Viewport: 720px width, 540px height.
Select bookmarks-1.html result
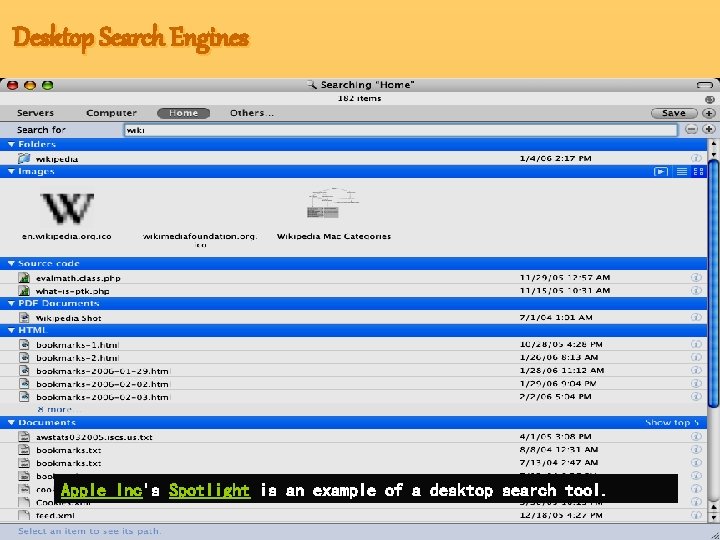click(x=78, y=345)
